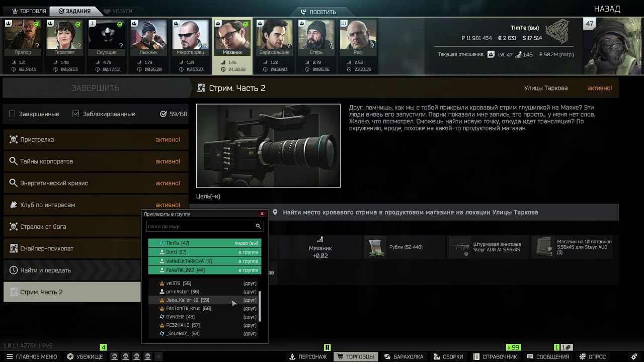Invite friend Jaba_Kalibr-10 to group
This screenshot has height=362, width=644.
204,300
